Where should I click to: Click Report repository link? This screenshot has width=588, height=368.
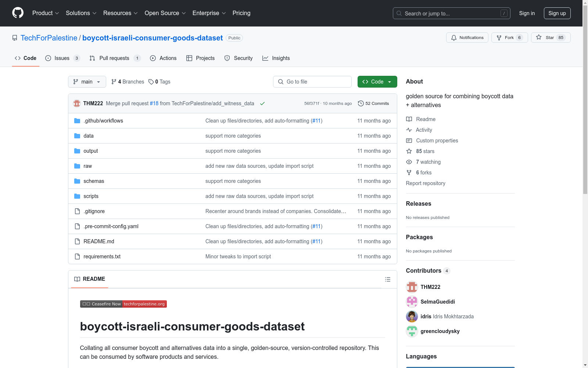[x=426, y=183]
